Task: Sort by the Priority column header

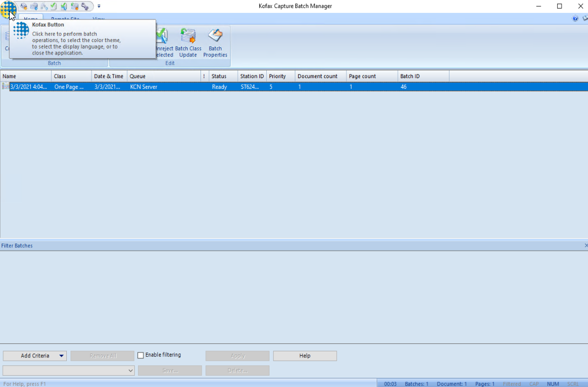Action: pyautogui.click(x=280, y=76)
